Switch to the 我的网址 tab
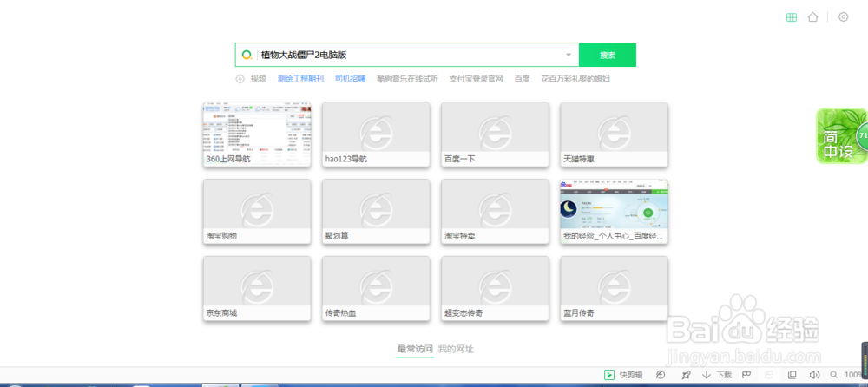Screen dimensions: 868x387 click(x=456, y=349)
